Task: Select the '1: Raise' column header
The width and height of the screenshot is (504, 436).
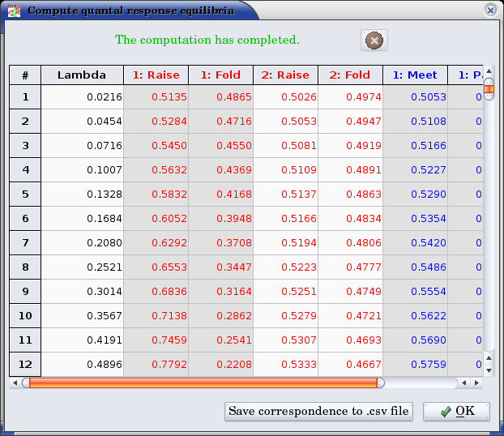Action: [x=156, y=75]
